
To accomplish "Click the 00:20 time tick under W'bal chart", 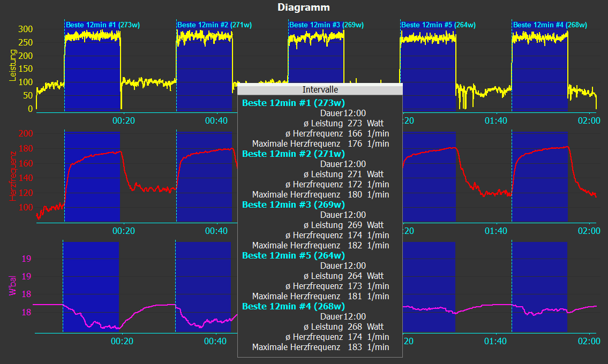I will 123,340.
